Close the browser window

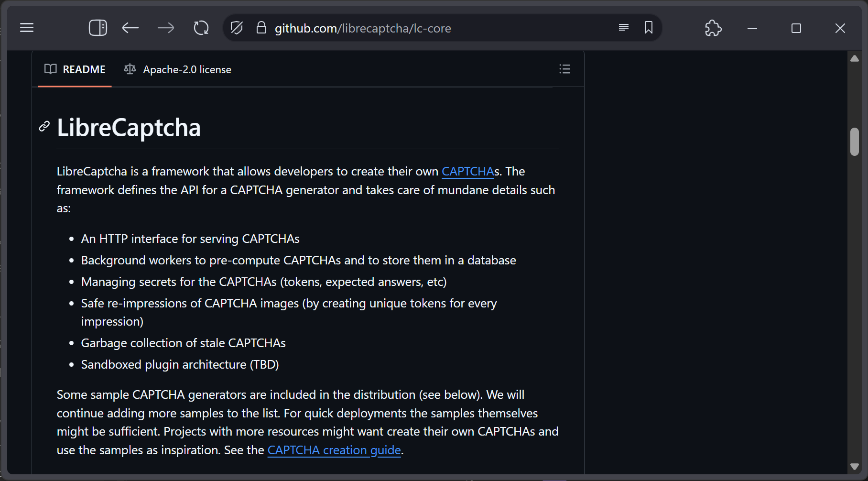(x=840, y=28)
